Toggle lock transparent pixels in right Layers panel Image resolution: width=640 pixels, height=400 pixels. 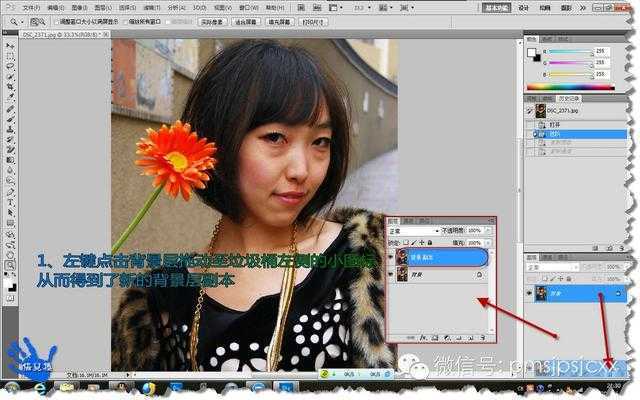(x=544, y=279)
